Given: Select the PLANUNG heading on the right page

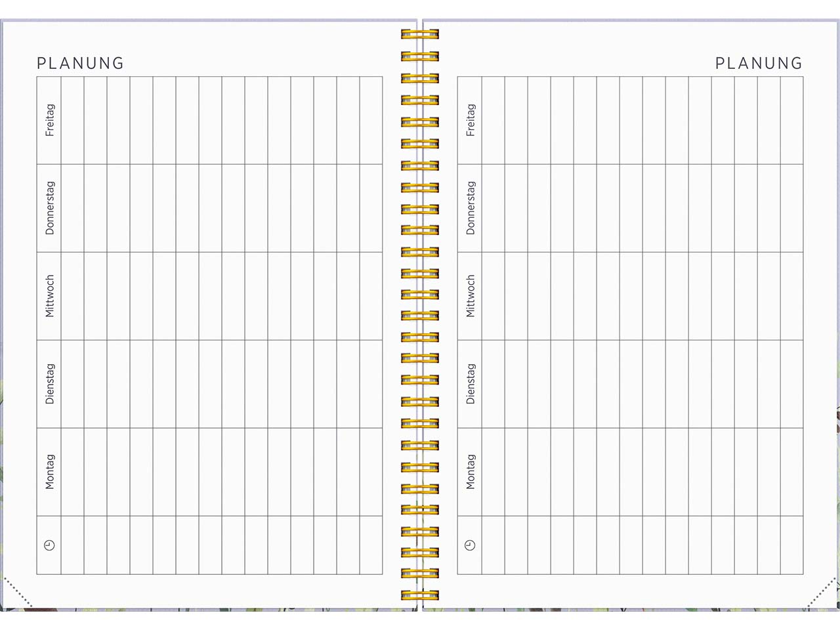Looking at the screenshot, I should 759,63.
